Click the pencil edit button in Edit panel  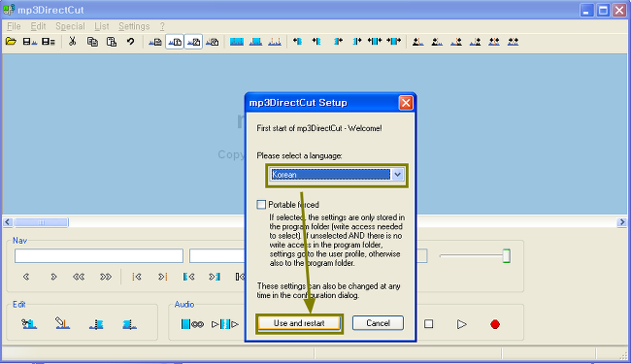(62, 324)
